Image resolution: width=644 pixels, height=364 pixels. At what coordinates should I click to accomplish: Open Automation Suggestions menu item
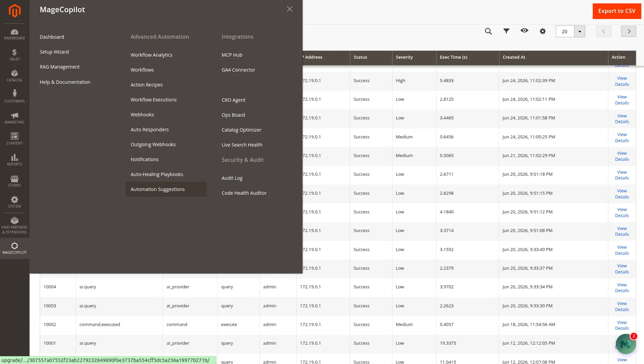click(x=166, y=189)
